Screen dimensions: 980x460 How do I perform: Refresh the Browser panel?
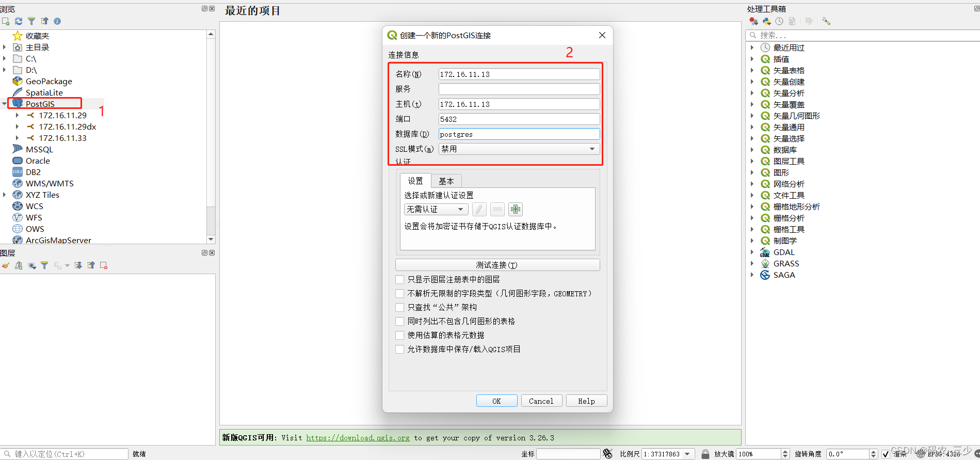(19, 21)
